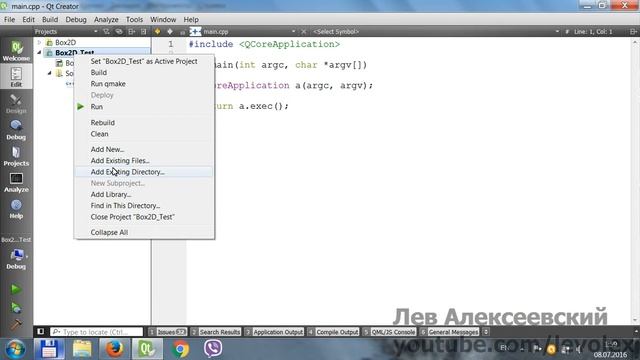The width and height of the screenshot is (640, 360).
Task: Close the Projects side panel
Action: [144, 31]
